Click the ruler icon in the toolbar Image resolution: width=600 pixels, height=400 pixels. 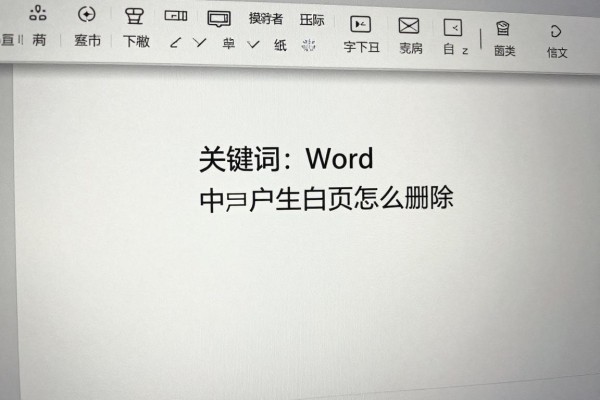coord(176,16)
